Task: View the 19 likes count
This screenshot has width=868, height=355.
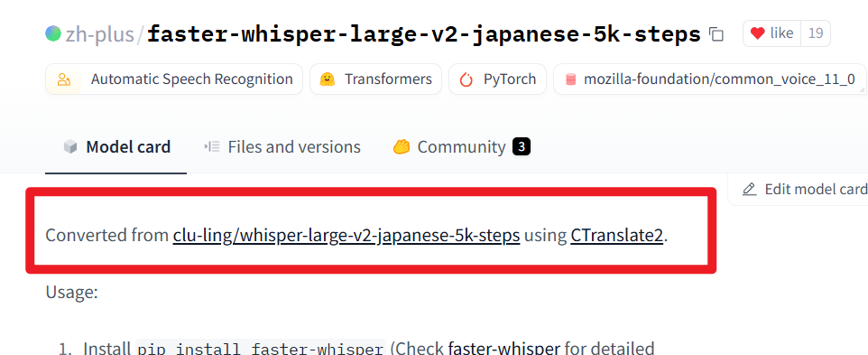Action: 816,33
